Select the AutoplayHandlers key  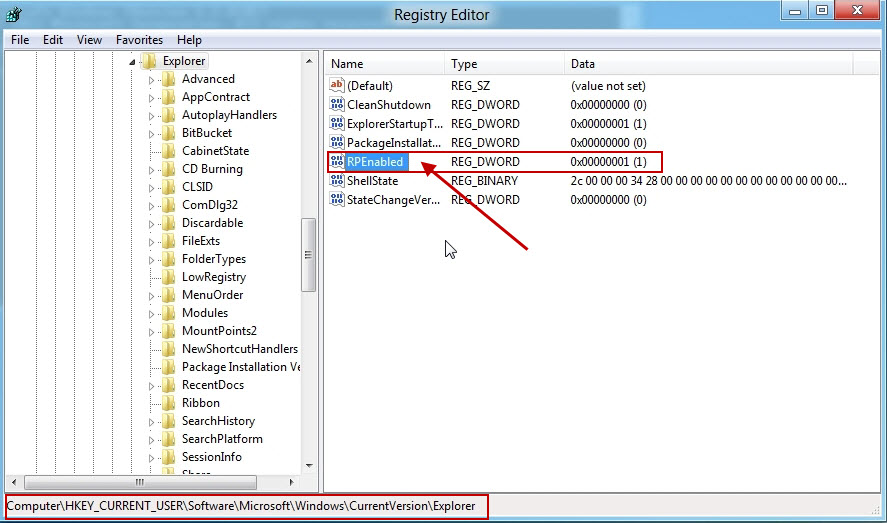[229, 115]
